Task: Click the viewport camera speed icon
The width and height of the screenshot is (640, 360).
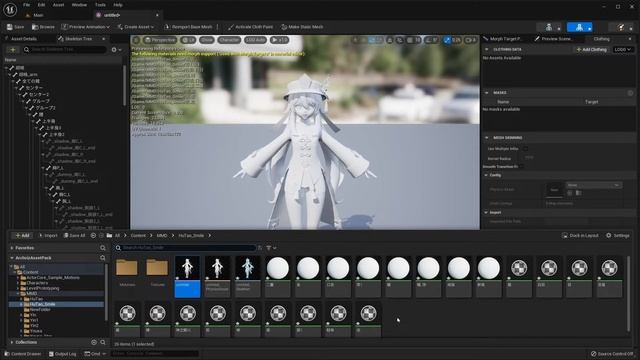Action: (x=471, y=40)
